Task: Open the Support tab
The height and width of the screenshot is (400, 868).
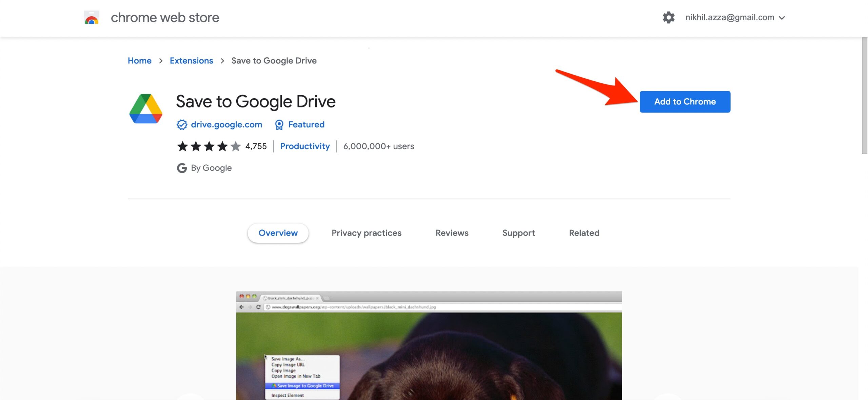Action: (x=518, y=233)
